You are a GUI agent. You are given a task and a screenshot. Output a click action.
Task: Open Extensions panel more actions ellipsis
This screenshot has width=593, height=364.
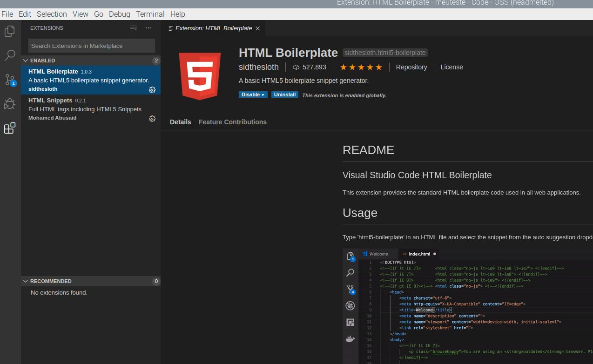pyautogui.click(x=148, y=28)
